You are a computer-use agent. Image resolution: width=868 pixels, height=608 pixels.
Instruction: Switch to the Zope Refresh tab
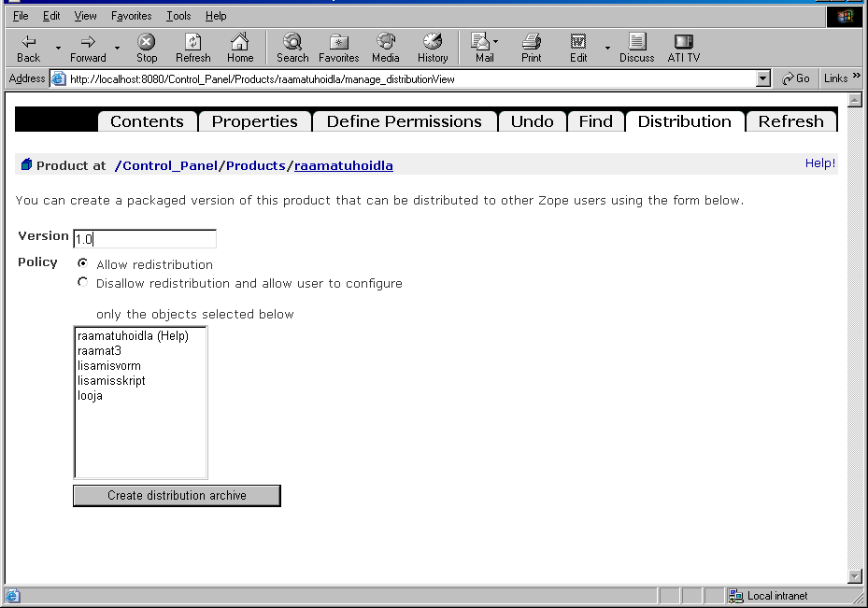tap(791, 121)
